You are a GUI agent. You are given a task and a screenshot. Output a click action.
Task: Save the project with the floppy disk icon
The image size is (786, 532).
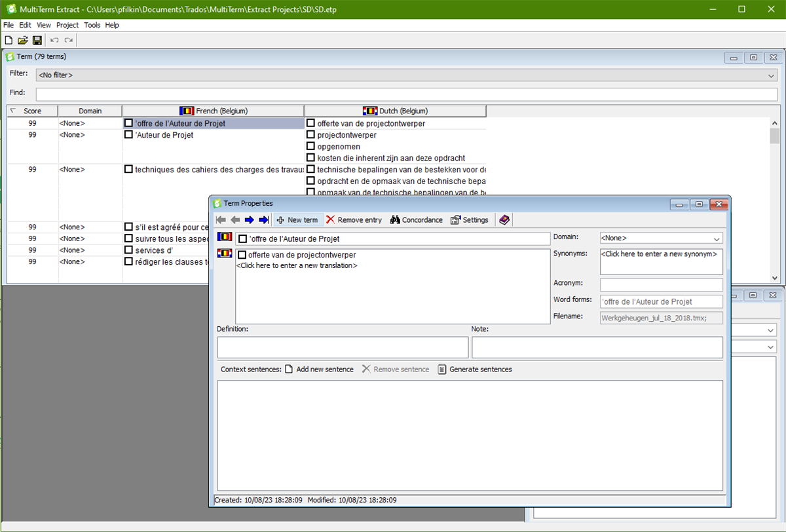37,41
